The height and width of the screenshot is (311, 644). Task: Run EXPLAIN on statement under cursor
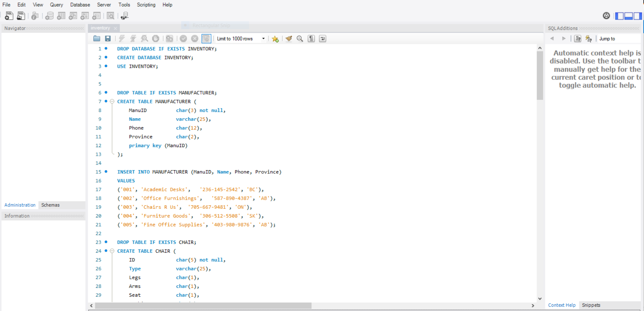click(x=144, y=39)
